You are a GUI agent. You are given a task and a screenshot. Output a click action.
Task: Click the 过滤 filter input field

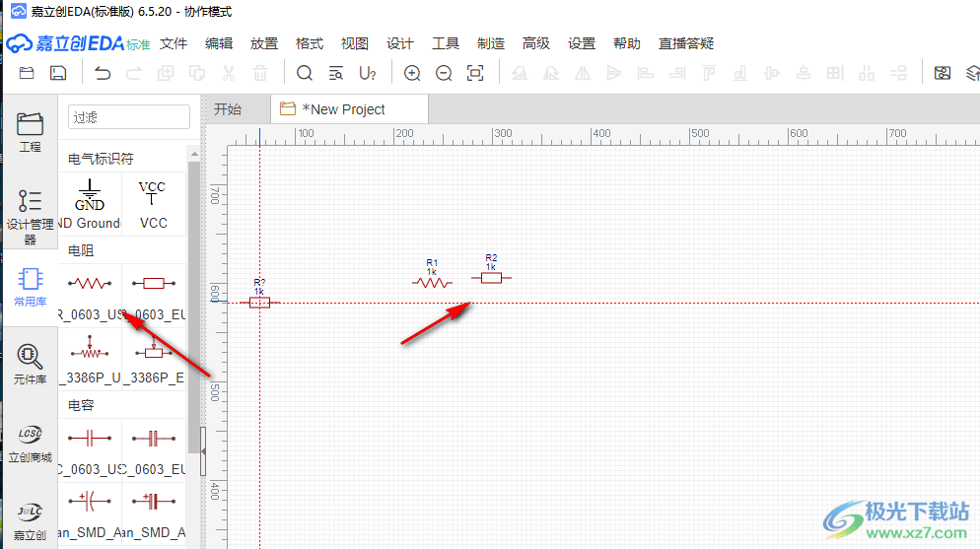point(129,116)
